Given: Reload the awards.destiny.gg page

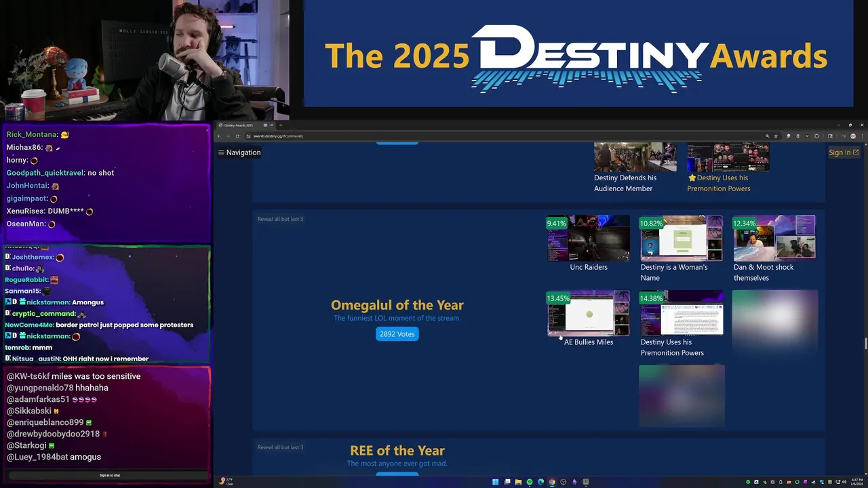Looking at the screenshot, I should [x=237, y=136].
